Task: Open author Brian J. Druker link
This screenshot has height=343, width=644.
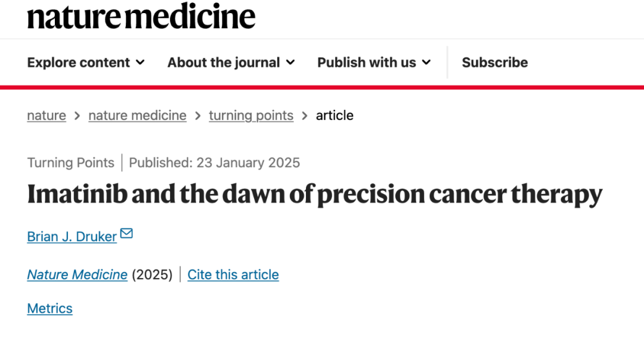Action: pos(72,237)
